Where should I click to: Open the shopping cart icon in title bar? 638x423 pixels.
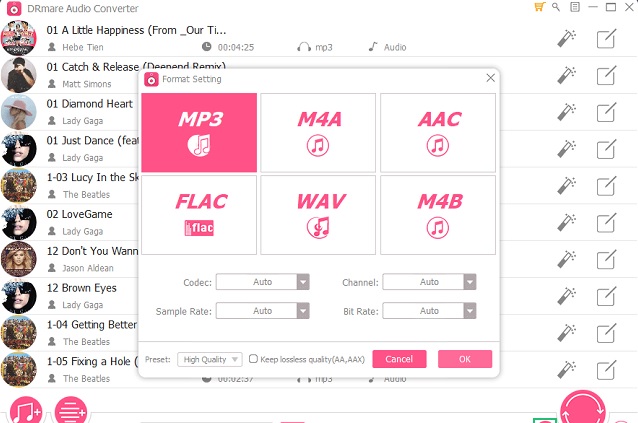(540, 7)
